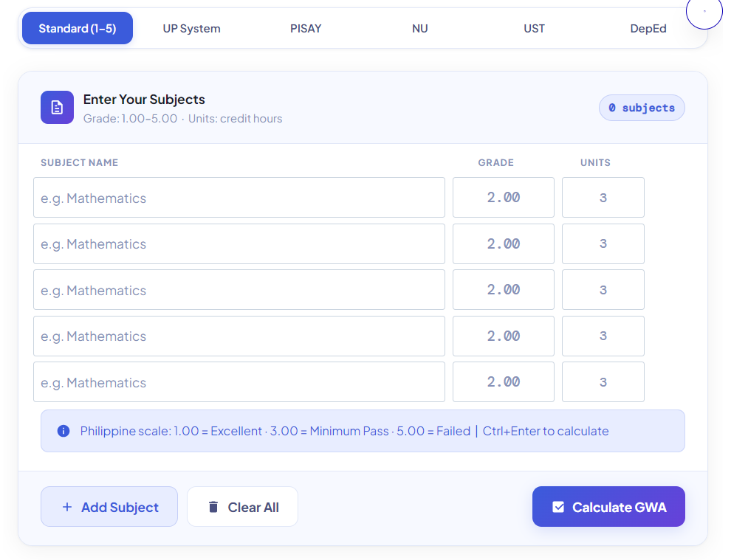The height and width of the screenshot is (560, 748).
Task: Click the plus icon on Add Subject
Action: [x=67, y=507]
